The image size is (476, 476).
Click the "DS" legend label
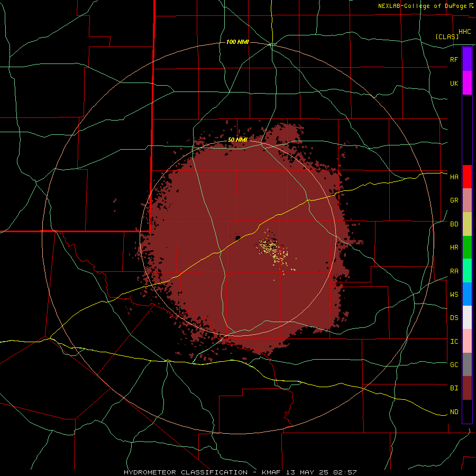454,317
